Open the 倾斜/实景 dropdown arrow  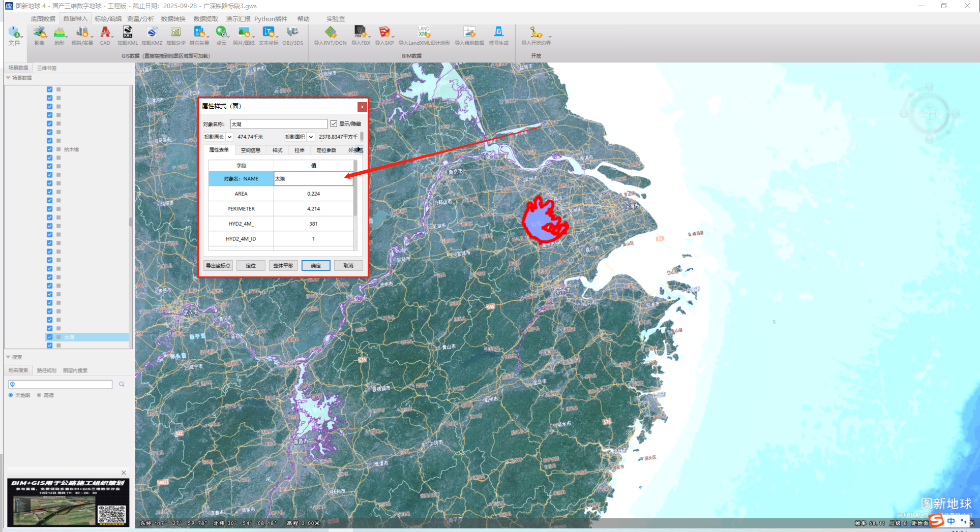point(92,37)
